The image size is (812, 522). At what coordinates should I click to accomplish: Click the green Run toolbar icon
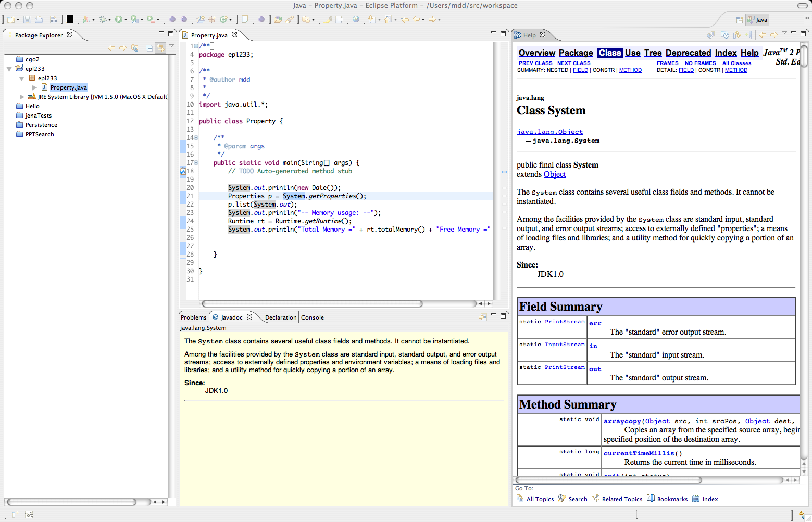click(x=119, y=19)
